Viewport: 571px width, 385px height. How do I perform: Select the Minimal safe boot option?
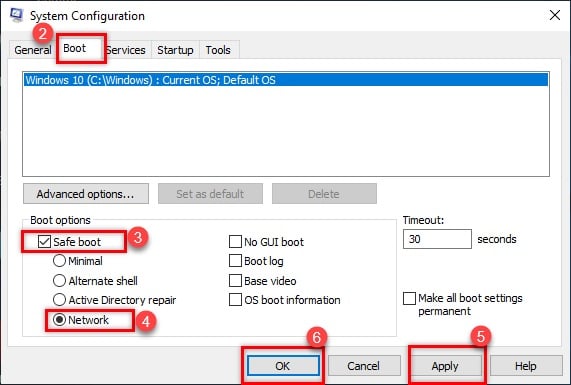[59, 261]
